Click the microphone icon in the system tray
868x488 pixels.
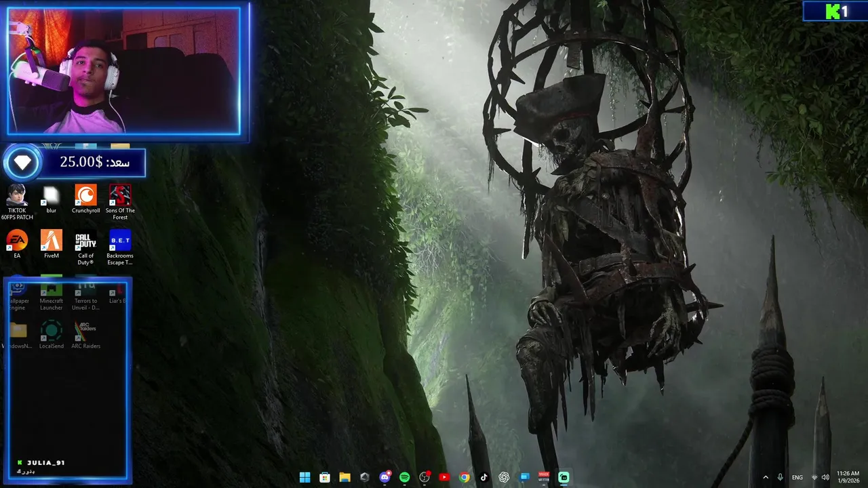click(x=781, y=477)
